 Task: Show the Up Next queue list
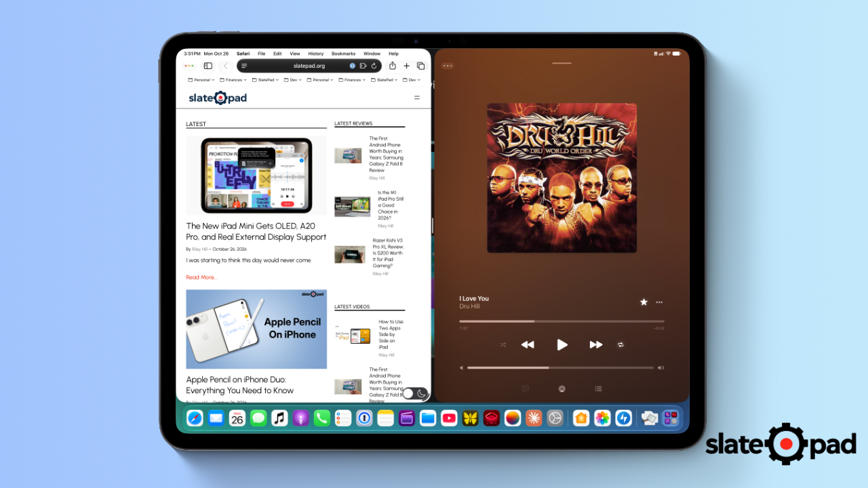598,389
